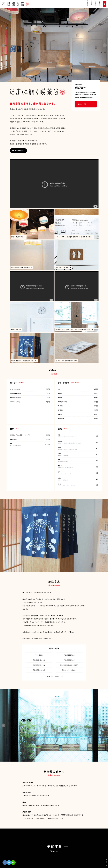108x868 pixels.
Task: Click the 音楽 Music category heading
Action: pos(63,429)
